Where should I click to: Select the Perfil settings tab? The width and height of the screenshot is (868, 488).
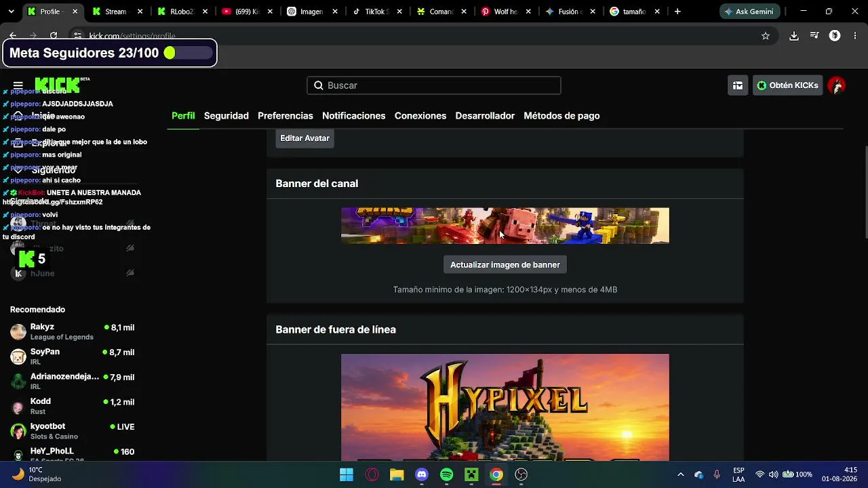183,116
